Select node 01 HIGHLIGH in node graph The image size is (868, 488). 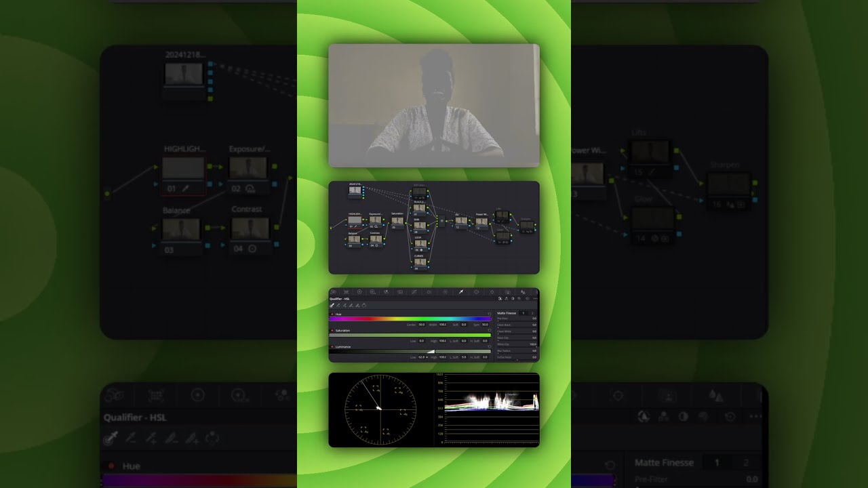355,222
